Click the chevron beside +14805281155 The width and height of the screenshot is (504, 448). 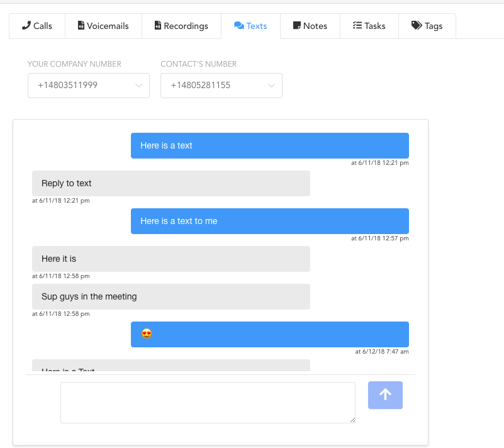pos(272,86)
